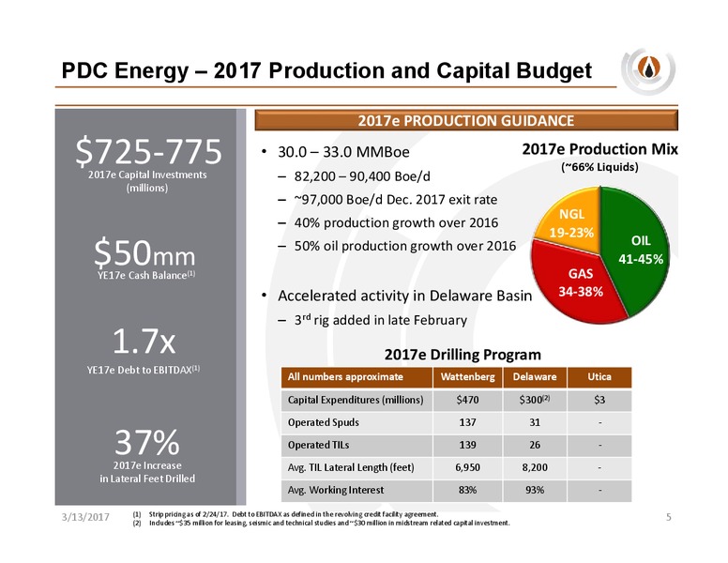
Task: Click the '93%' working interest cell
Action: pyautogui.click(x=535, y=490)
